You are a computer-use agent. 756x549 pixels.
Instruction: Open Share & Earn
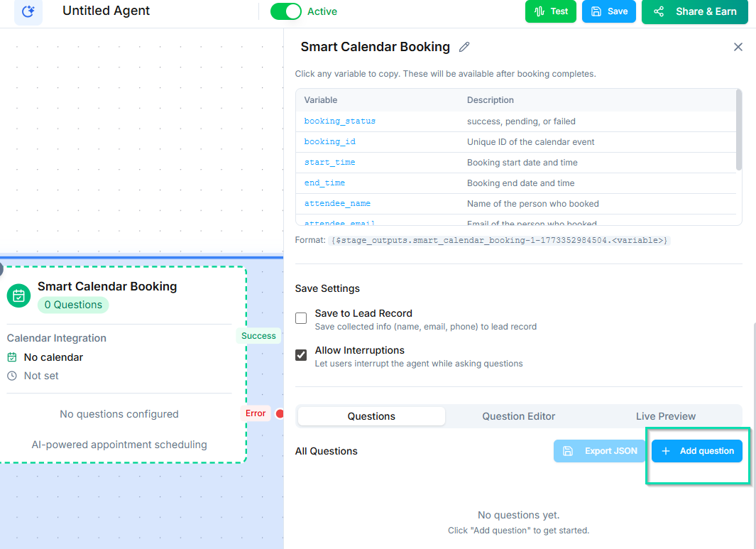pos(694,11)
